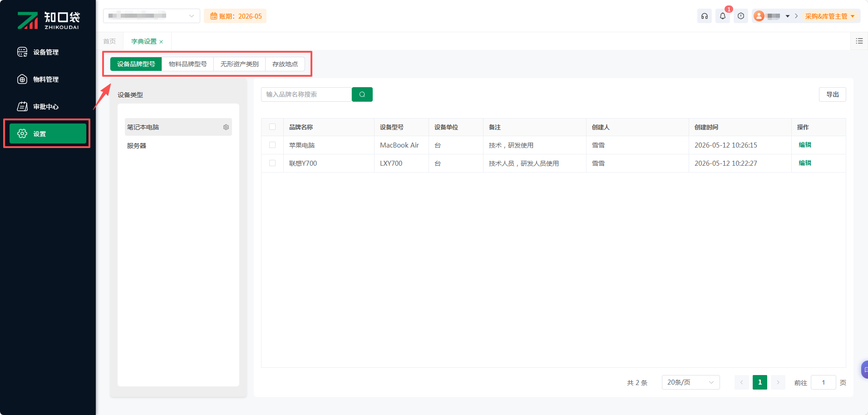Switch to the 物料品牌型号 tab
Viewport: 868px width, 415px height.
pos(188,64)
